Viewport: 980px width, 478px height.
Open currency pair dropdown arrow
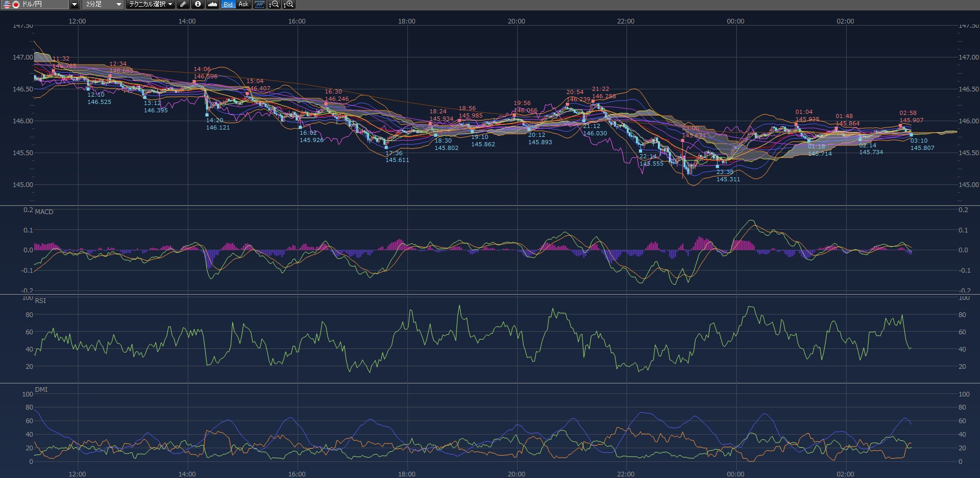[x=74, y=4]
